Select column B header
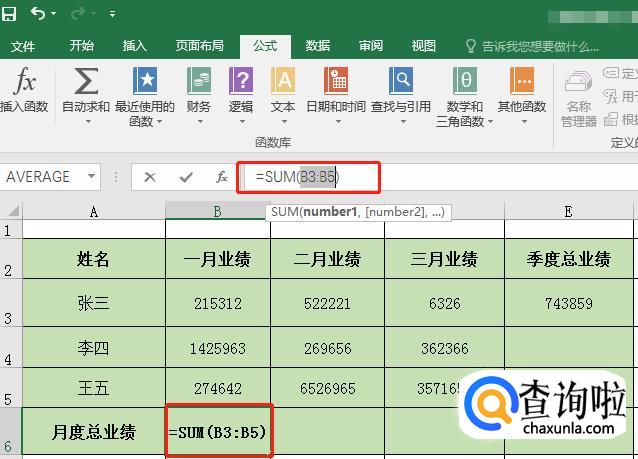638x459 pixels. coord(217,211)
